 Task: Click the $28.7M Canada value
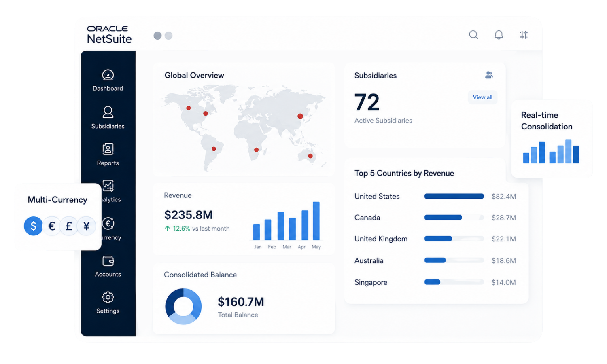504,218
